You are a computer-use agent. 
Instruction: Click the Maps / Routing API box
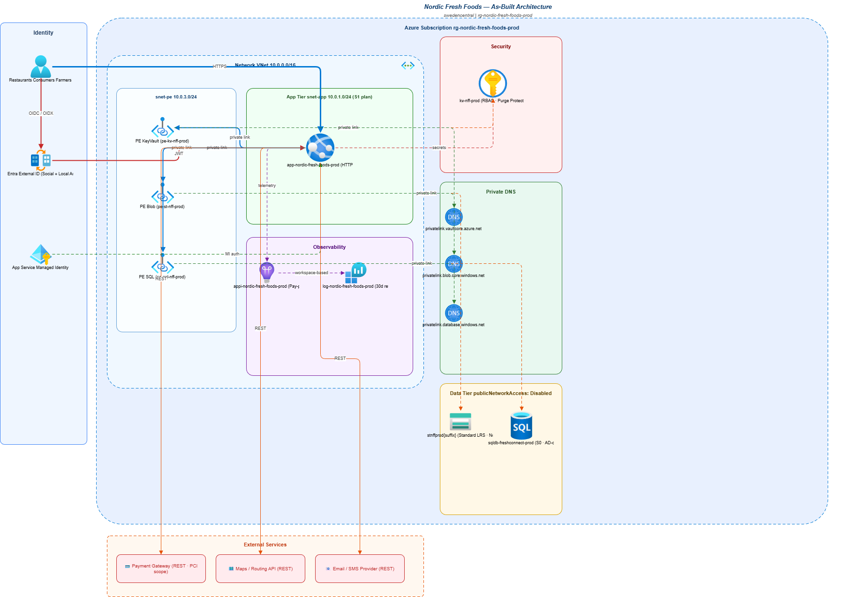click(x=260, y=568)
